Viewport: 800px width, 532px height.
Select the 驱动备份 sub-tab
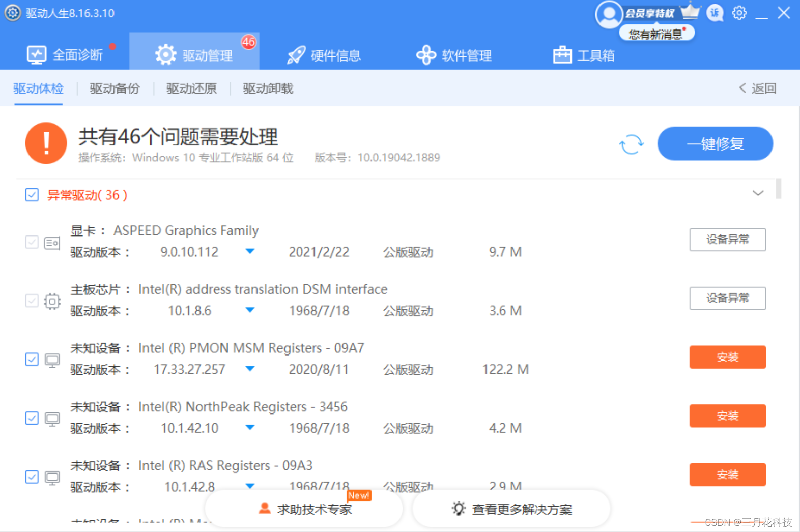115,88
